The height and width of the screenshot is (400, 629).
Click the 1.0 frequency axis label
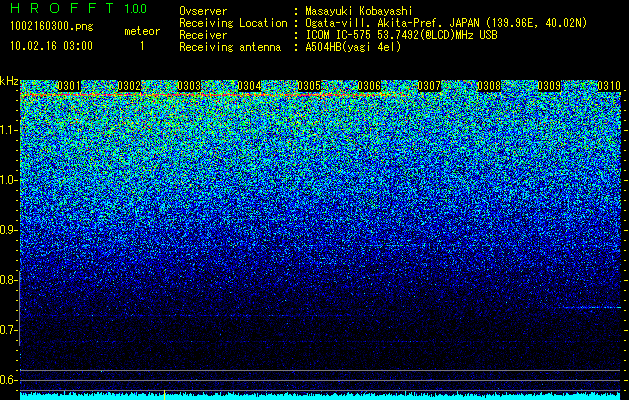(x=9, y=180)
